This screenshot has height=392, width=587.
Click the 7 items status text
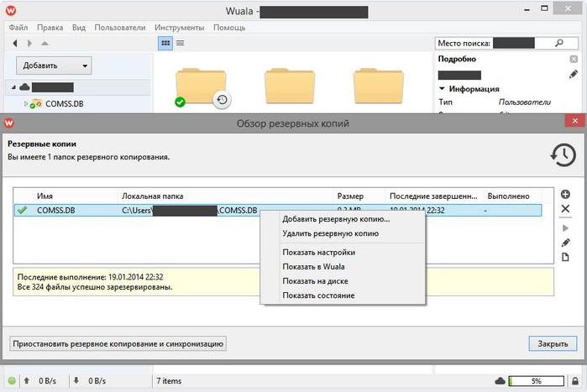169,381
